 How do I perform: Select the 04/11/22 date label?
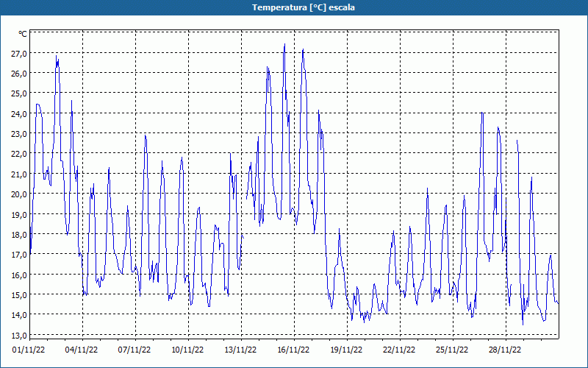pyautogui.click(x=82, y=350)
